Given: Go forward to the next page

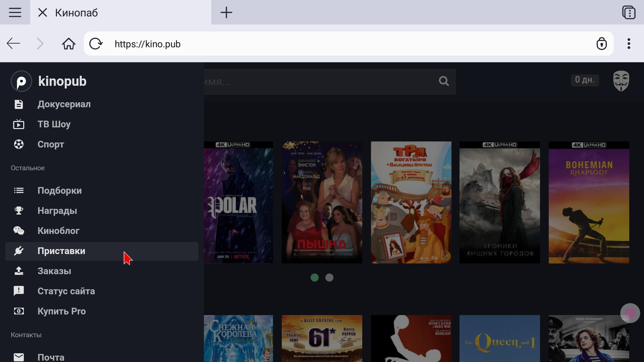Looking at the screenshot, I should 40,44.
